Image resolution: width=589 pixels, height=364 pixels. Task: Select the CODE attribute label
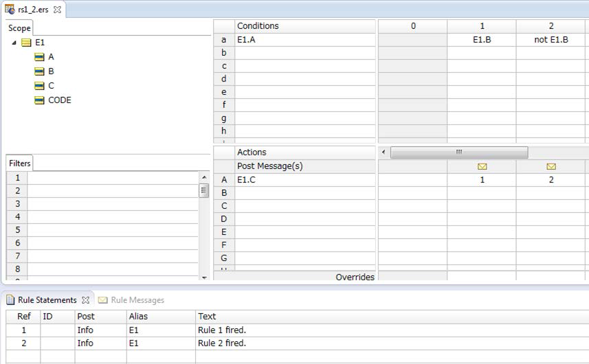pyautogui.click(x=60, y=100)
